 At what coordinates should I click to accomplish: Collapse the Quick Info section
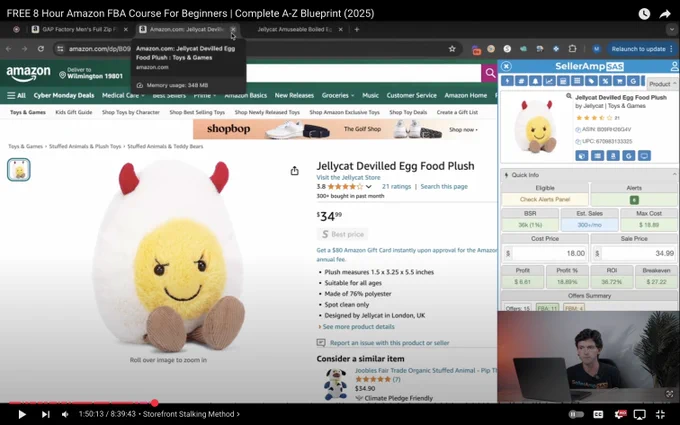674,175
